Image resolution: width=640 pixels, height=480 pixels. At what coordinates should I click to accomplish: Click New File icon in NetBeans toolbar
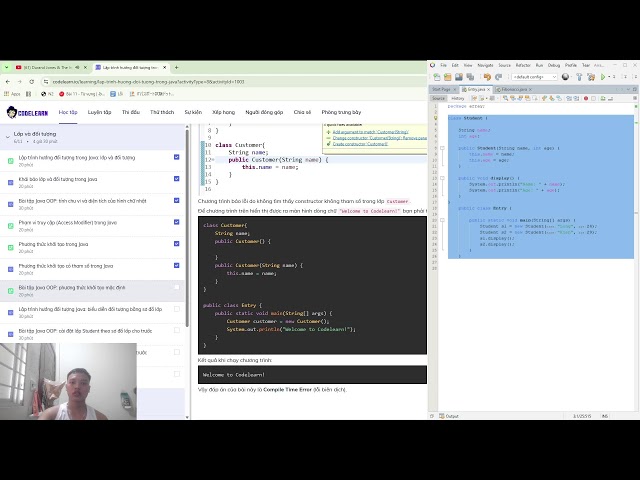[x=437, y=77]
